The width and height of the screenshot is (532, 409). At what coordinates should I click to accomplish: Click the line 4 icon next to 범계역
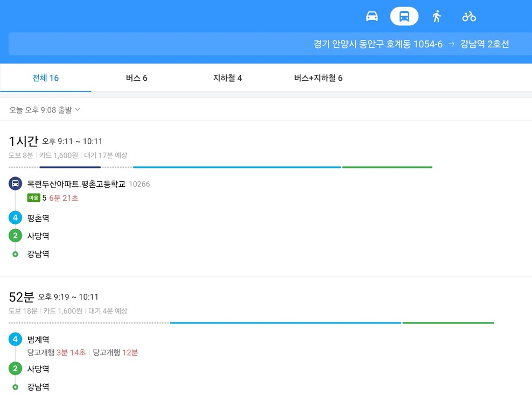click(15, 339)
